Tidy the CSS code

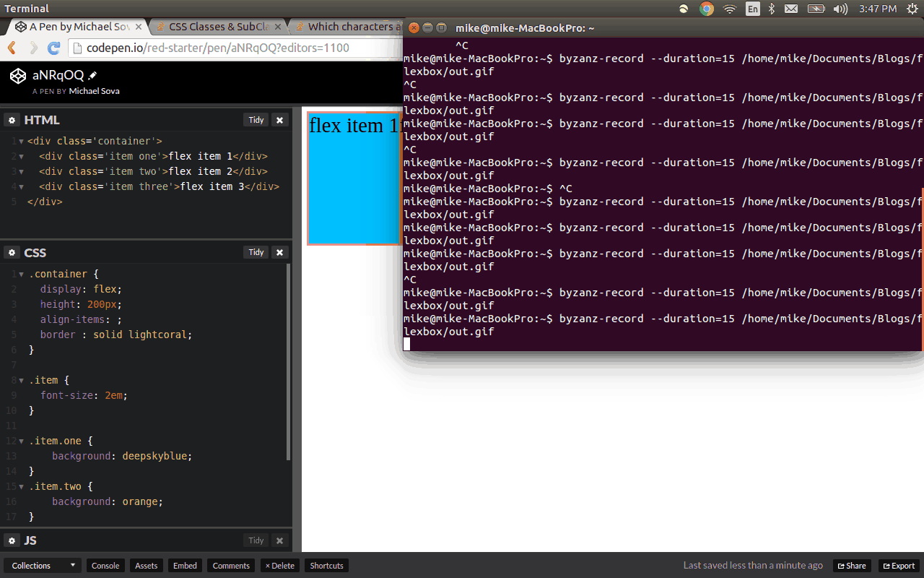[x=256, y=252]
